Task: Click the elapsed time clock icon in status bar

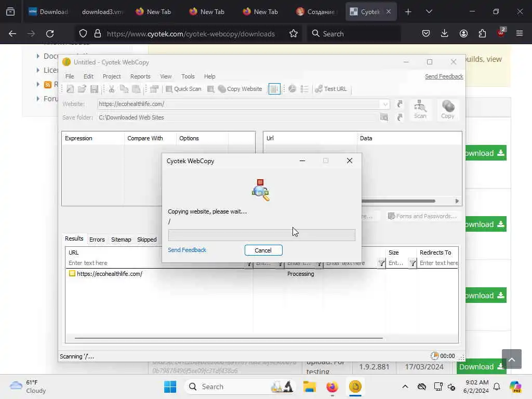Action: 435,355
